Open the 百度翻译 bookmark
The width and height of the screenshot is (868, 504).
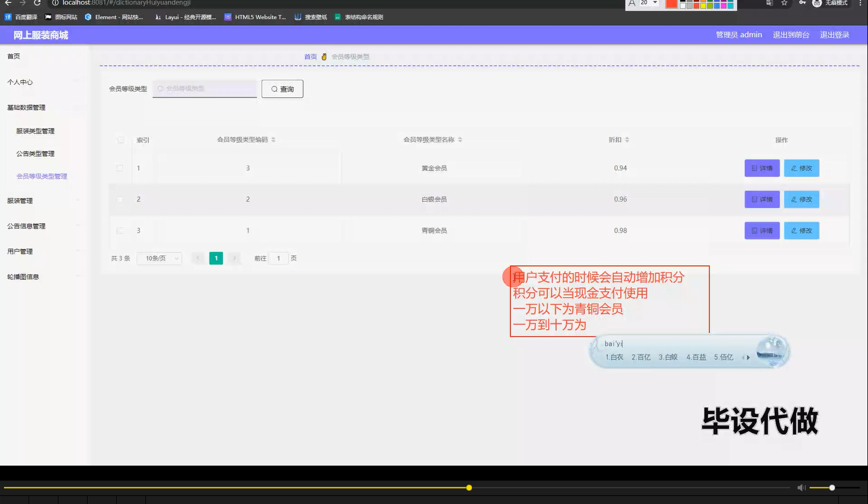point(22,17)
